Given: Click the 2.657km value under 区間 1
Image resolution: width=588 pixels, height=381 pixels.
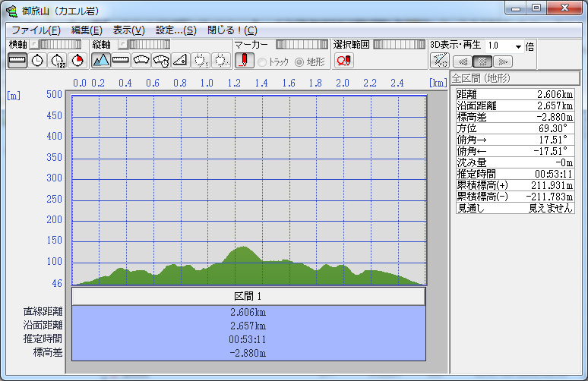Looking at the screenshot, I should click(x=248, y=326).
